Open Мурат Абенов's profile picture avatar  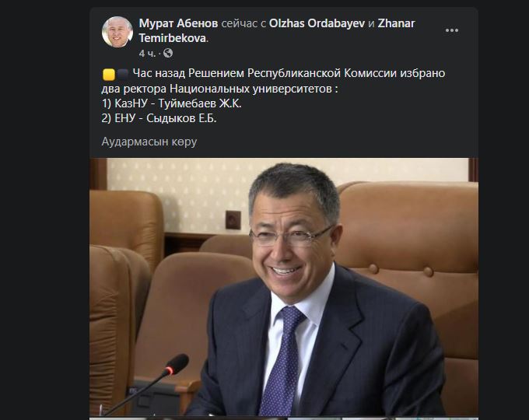[x=117, y=32]
